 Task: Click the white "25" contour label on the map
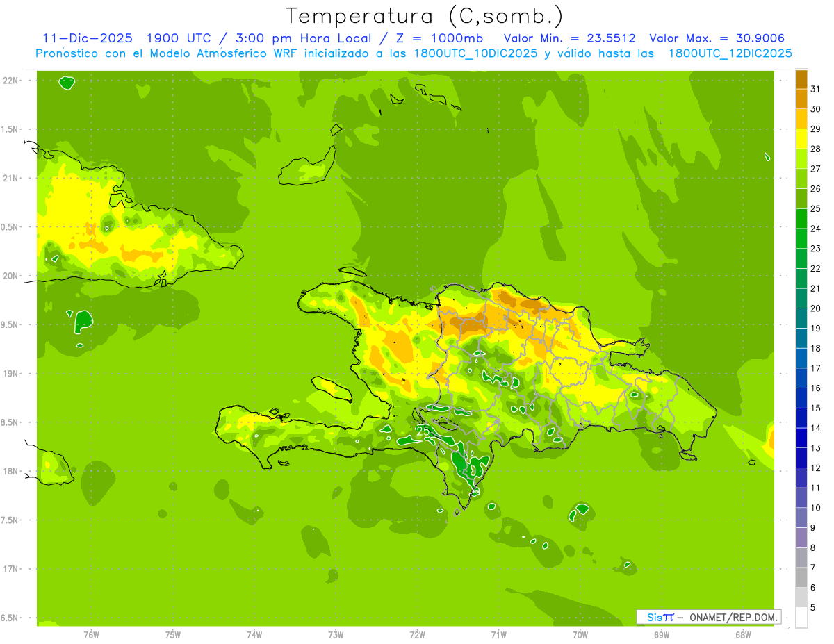click(423, 431)
